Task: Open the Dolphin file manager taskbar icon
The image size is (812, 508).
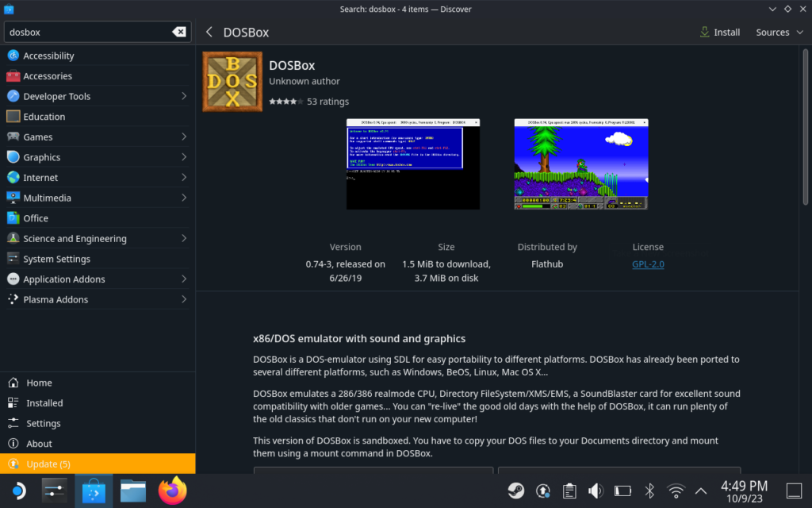Action: pos(133,491)
